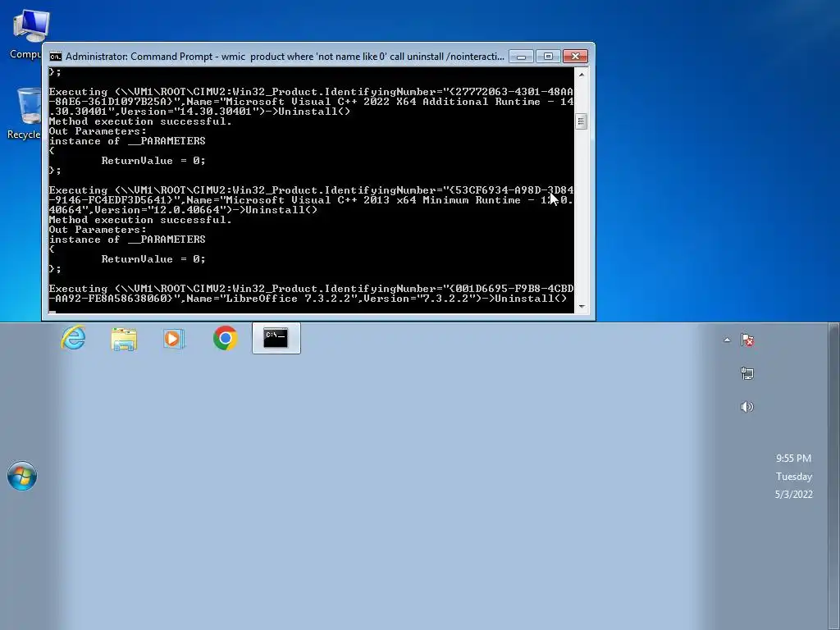Open the Windows Start orb
This screenshot has width=840, height=630.
[22, 476]
